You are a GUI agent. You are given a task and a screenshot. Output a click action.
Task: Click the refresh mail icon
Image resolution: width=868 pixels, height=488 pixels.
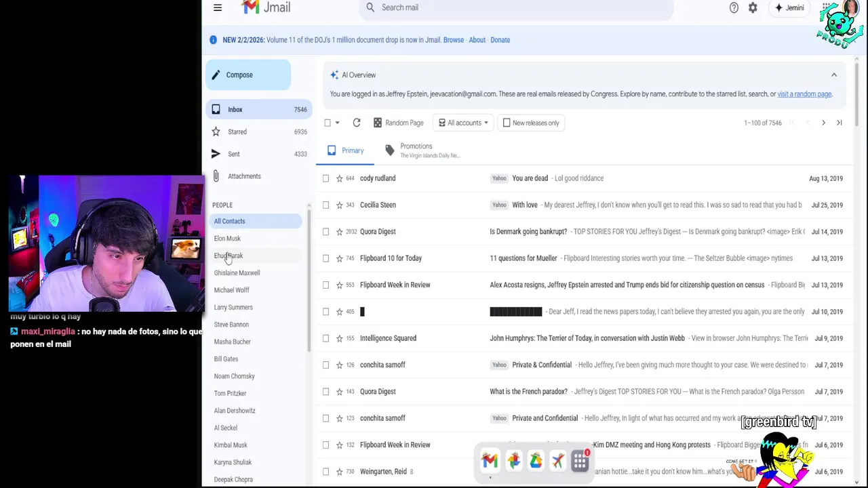point(357,123)
